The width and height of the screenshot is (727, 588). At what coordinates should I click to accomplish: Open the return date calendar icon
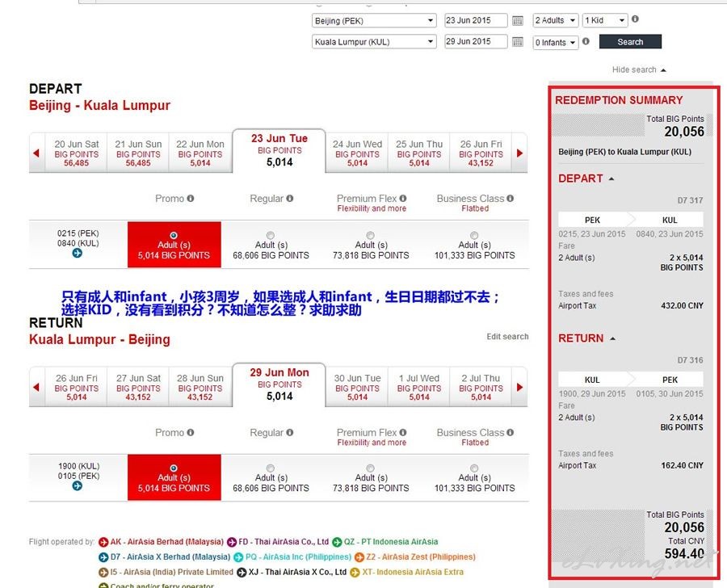[x=518, y=42]
